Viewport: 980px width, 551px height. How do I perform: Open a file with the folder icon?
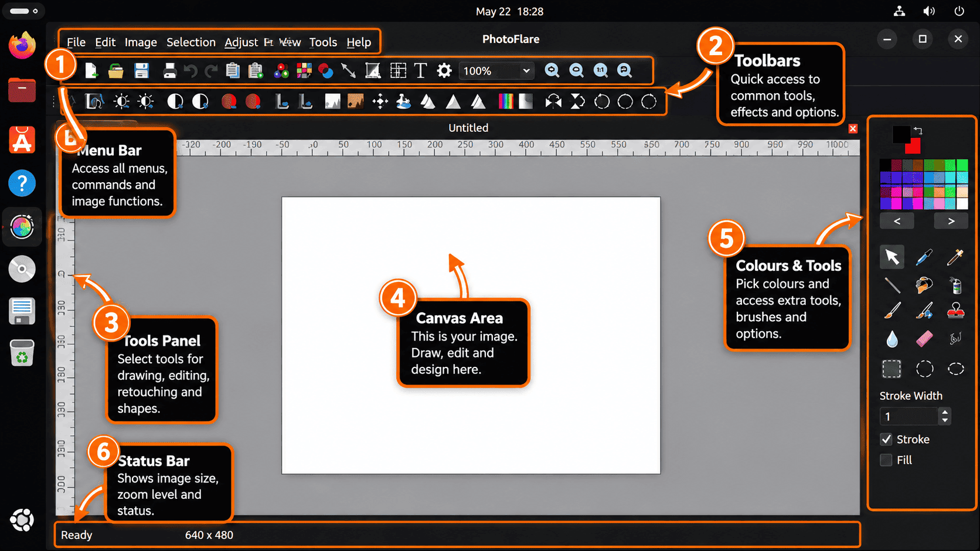point(115,71)
